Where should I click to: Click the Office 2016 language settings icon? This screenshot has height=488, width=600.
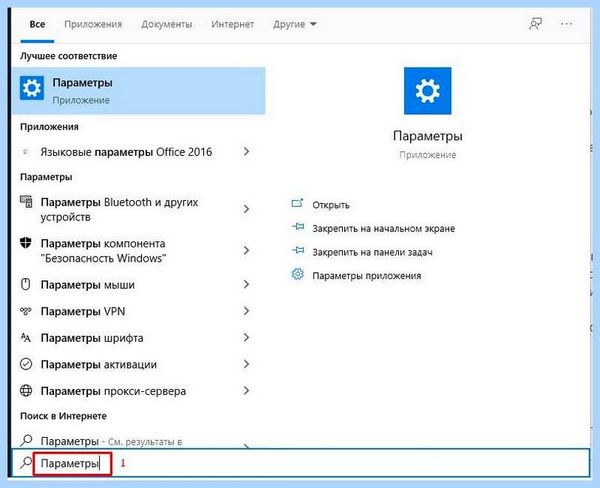tap(25, 152)
